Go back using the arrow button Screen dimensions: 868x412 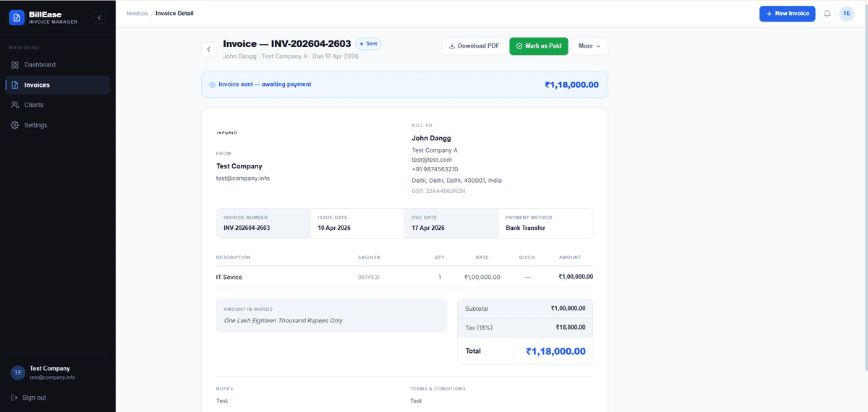[209, 49]
